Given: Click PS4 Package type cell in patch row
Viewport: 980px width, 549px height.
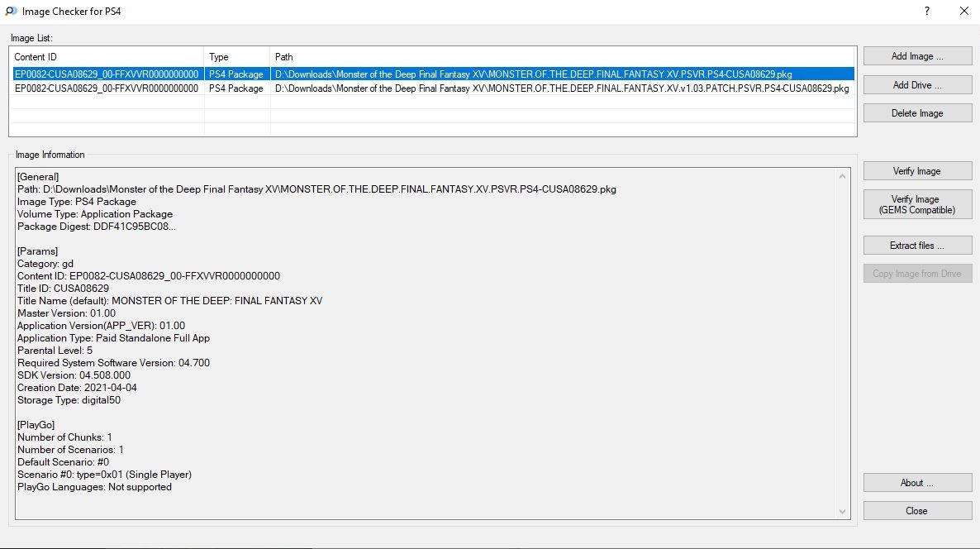Looking at the screenshot, I should pyautogui.click(x=236, y=88).
